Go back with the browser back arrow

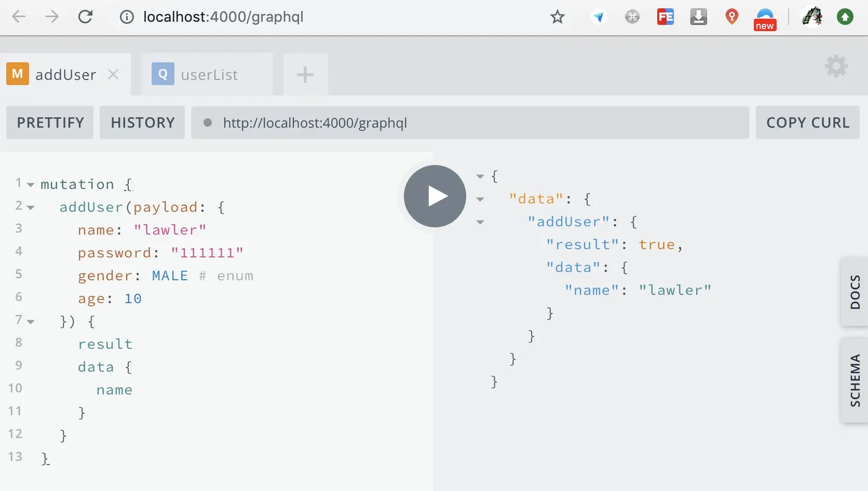19,17
